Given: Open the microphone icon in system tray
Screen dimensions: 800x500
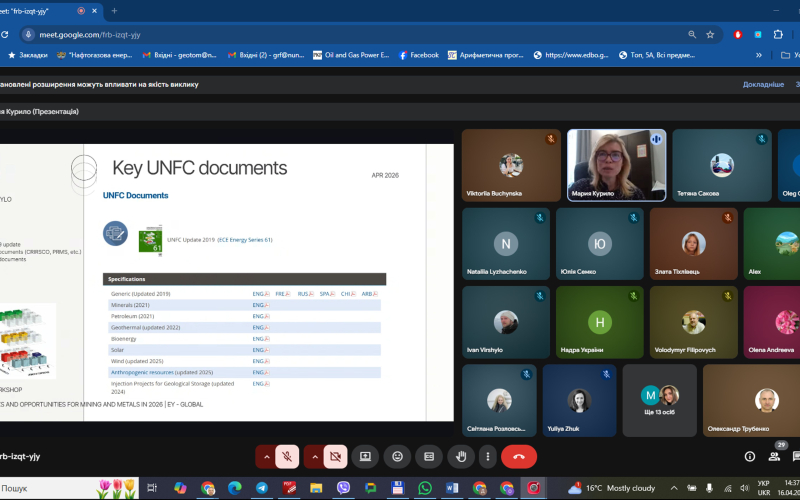Looking at the screenshot, I should click(x=709, y=488).
